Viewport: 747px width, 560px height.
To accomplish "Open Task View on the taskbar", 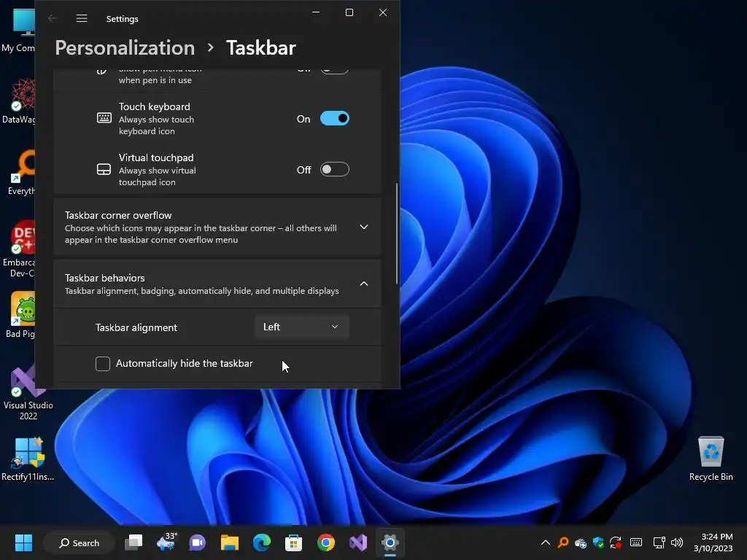I will pos(133,542).
